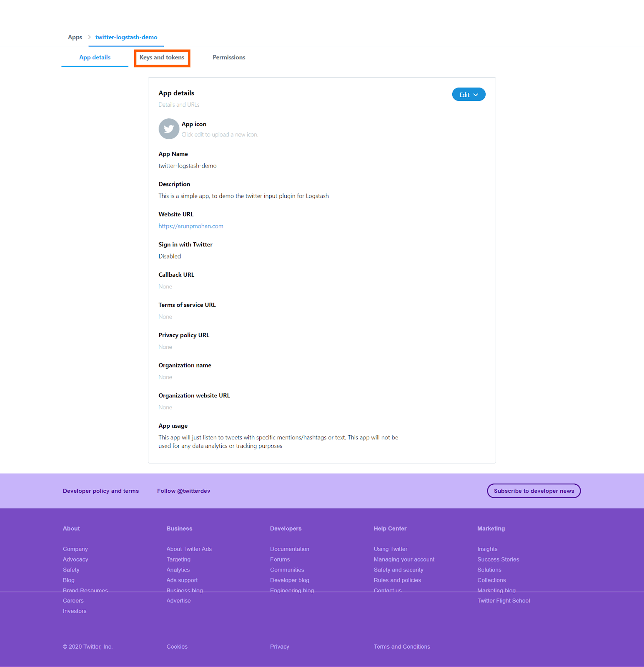Open the Documentation footer link
644x667 pixels.
(290, 549)
